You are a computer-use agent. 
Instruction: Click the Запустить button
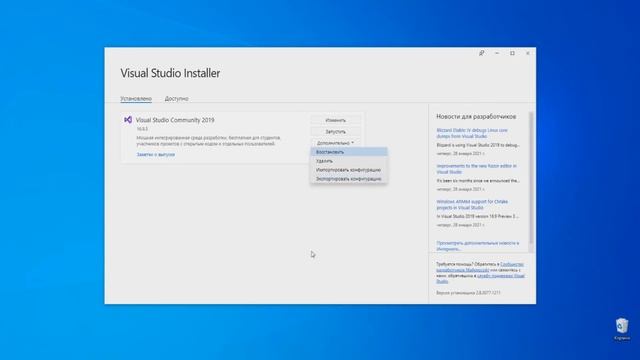tap(336, 131)
